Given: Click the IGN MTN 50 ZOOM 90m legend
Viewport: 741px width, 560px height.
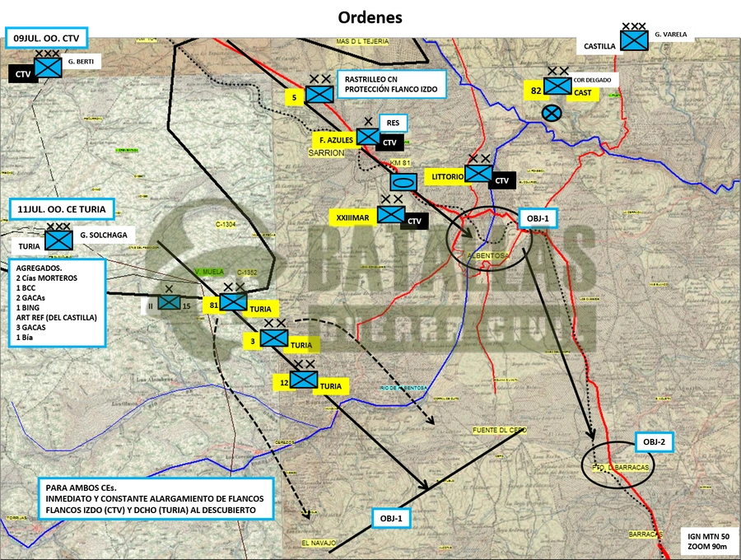Looking at the screenshot, I should 708,542.
